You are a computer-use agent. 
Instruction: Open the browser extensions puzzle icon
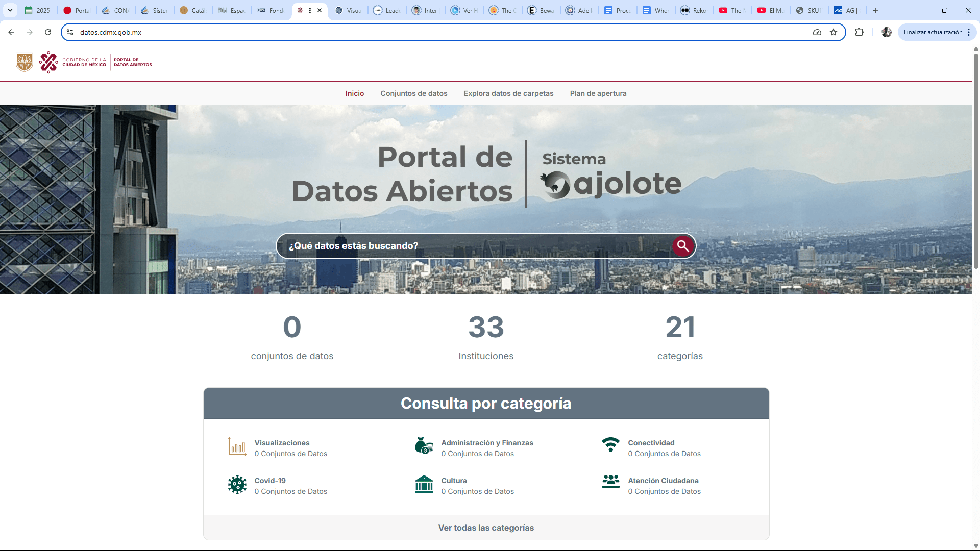click(x=859, y=32)
